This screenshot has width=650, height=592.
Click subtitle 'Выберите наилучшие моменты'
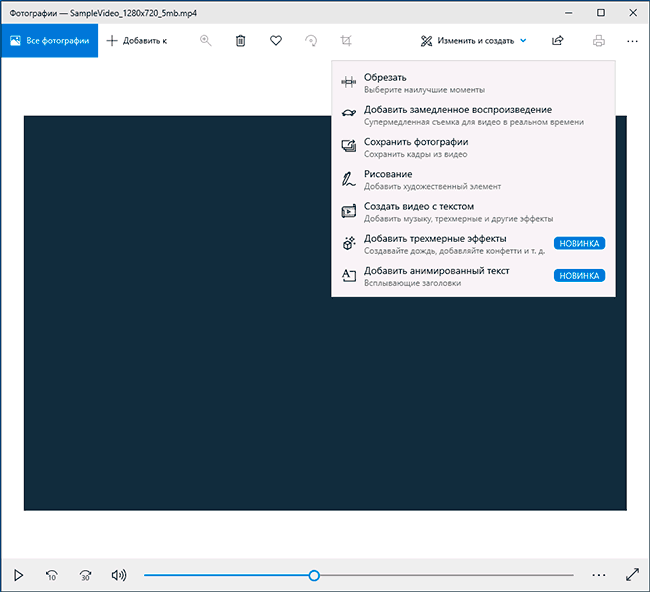coord(424,90)
